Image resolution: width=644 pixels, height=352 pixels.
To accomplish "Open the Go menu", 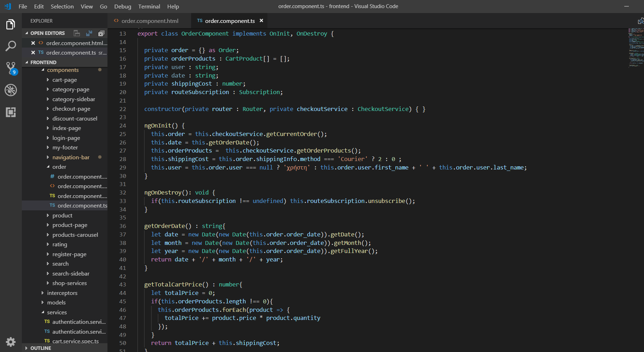I will point(104,6).
